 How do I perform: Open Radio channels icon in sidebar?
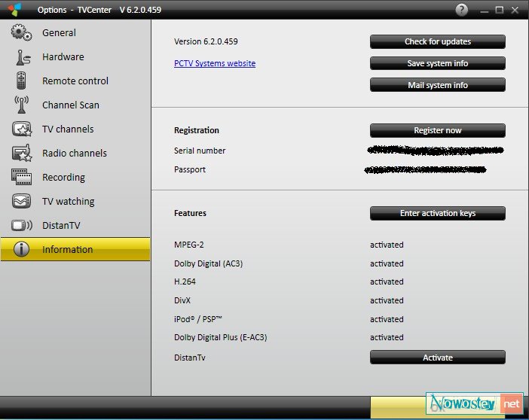click(22, 154)
